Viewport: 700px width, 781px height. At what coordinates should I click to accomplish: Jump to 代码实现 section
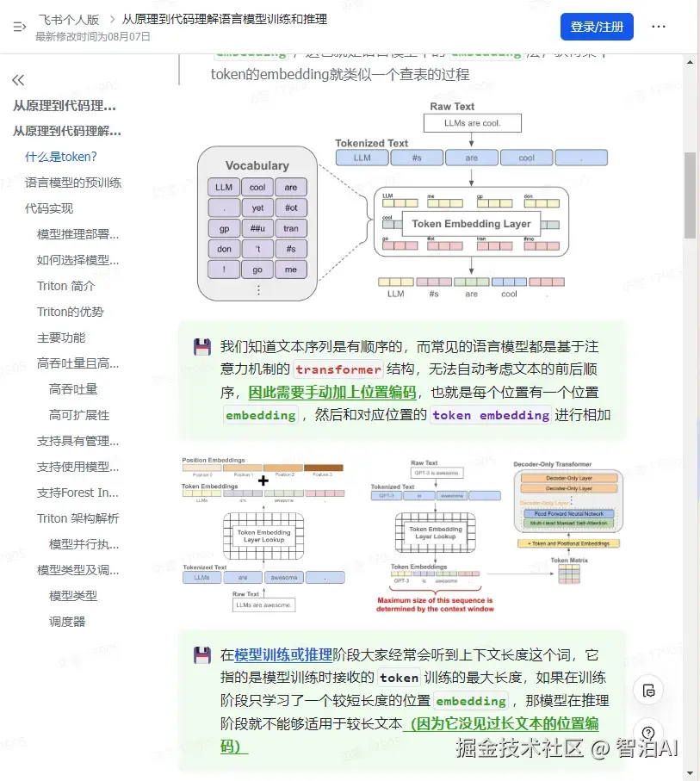click(49, 208)
